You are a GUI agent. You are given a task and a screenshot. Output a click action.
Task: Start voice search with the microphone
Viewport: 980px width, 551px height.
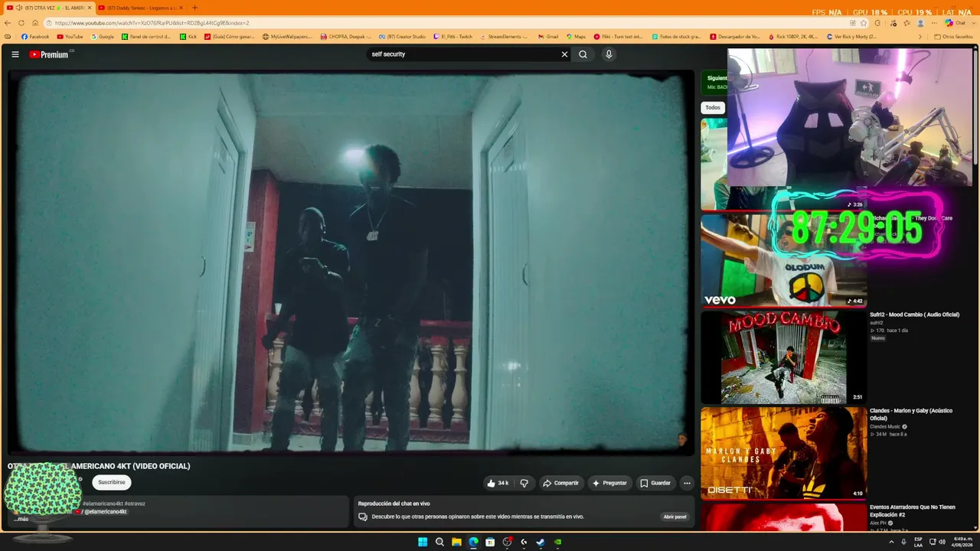pyautogui.click(x=609, y=54)
